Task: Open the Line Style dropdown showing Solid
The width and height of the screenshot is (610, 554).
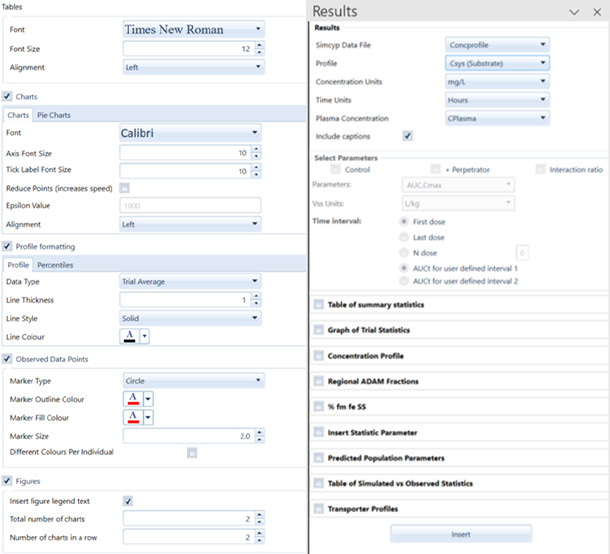Action: [190, 318]
